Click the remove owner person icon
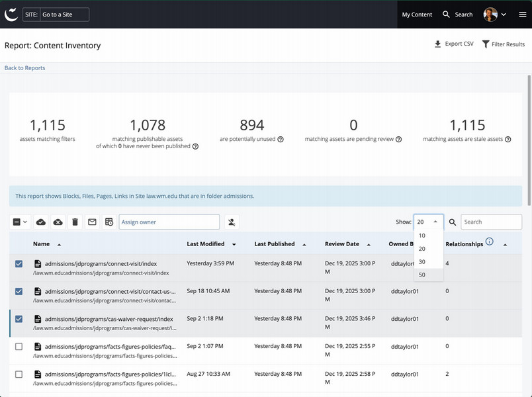 pyautogui.click(x=232, y=222)
